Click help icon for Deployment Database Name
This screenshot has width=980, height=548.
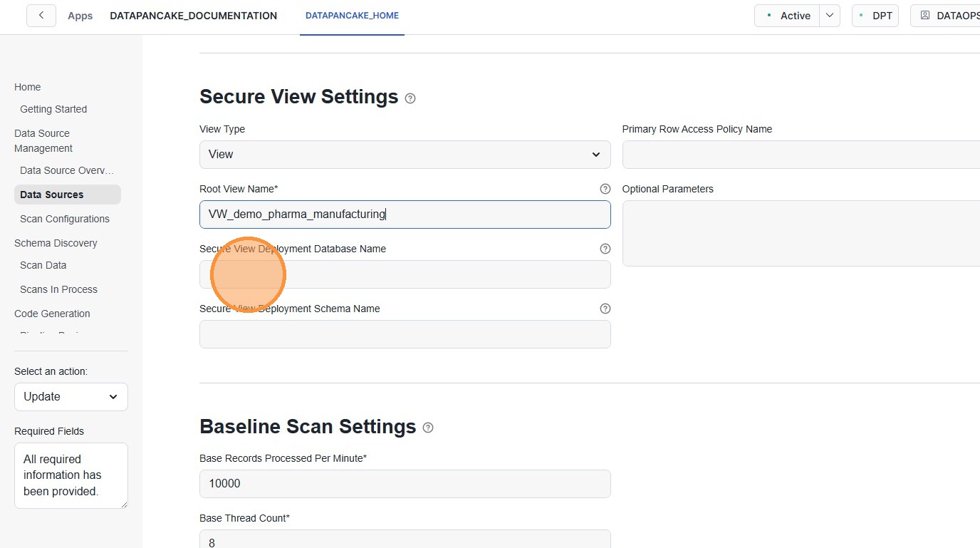(605, 249)
